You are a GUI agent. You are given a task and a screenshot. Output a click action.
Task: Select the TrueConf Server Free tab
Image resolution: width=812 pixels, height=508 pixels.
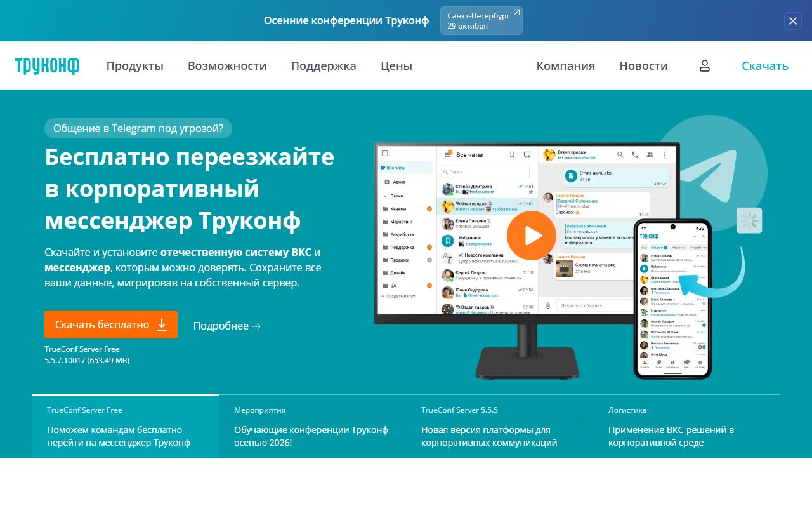(x=125, y=427)
